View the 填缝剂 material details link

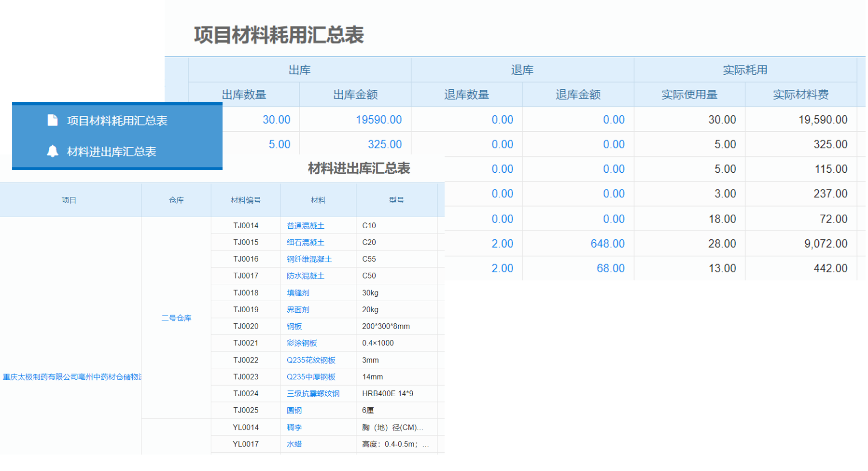tap(298, 293)
